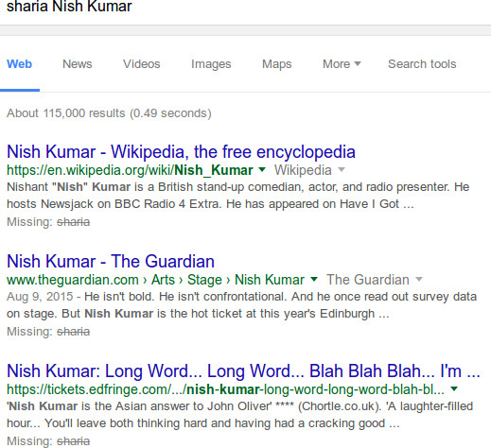Open the Nish Kumar Wikipedia result

click(181, 152)
